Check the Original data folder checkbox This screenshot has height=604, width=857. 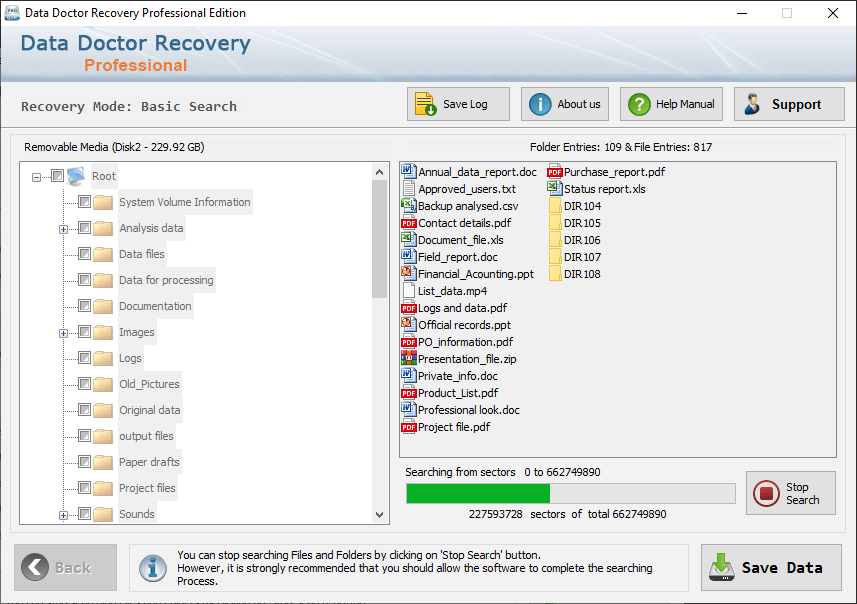point(84,409)
